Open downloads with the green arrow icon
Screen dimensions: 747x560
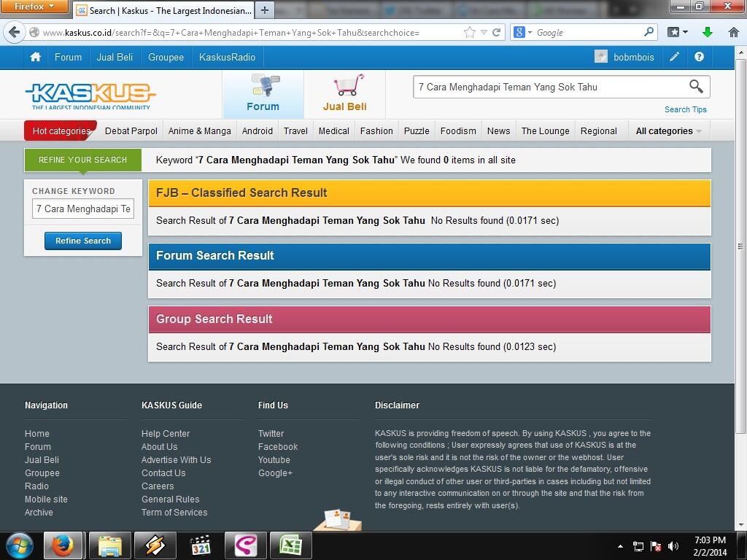708,32
